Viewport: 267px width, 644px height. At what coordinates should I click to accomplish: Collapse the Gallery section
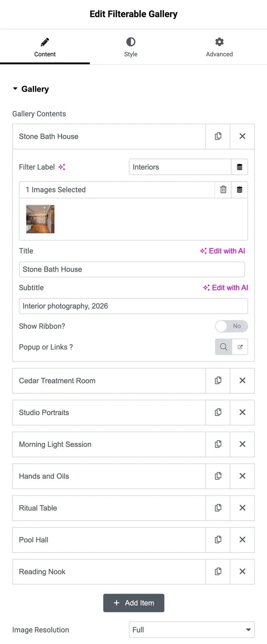pyautogui.click(x=31, y=89)
